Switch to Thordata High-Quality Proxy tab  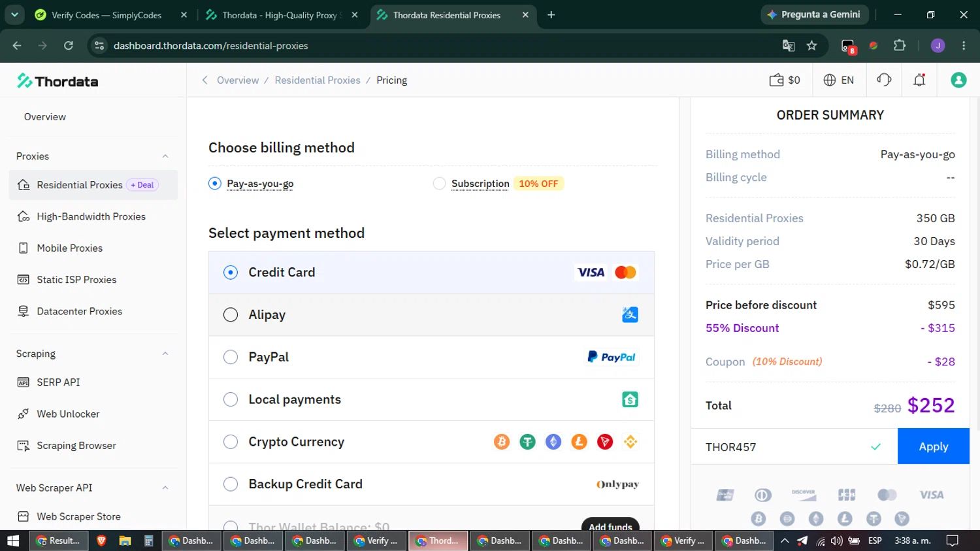click(282, 15)
